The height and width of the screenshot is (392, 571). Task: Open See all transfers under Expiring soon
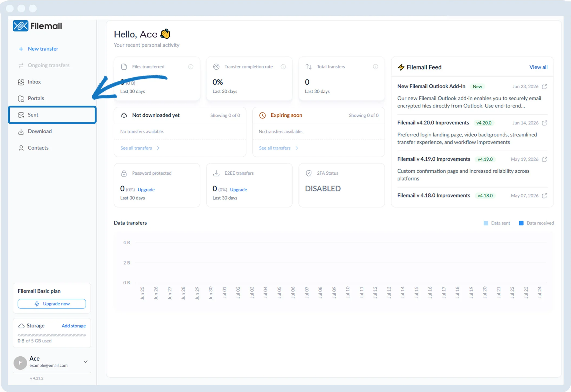tap(275, 148)
